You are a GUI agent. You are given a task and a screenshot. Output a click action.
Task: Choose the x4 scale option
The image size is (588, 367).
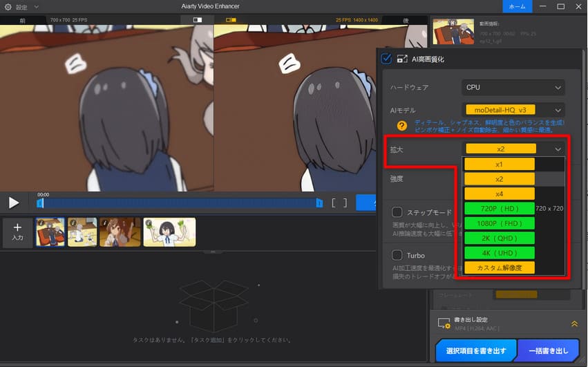(499, 194)
